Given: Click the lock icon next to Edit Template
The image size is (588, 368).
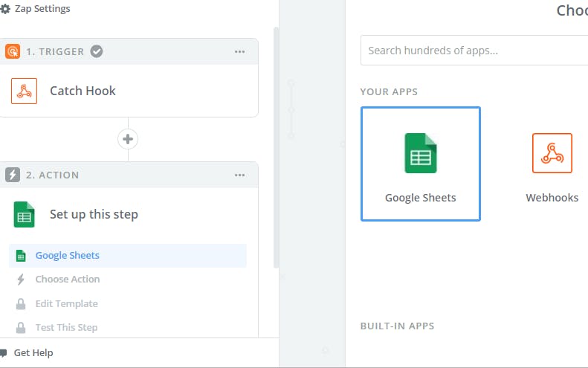Looking at the screenshot, I should [x=21, y=303].
